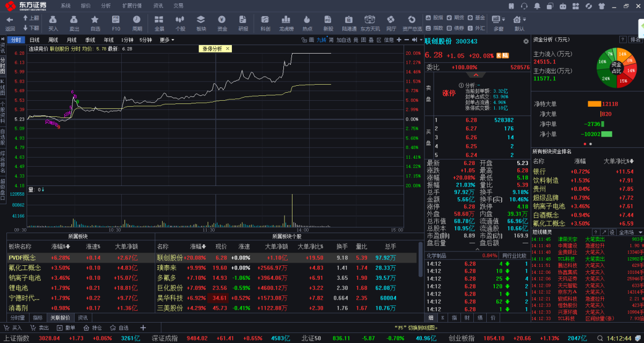Open the 东方天机 toolbar icon

tap(370, 23)
